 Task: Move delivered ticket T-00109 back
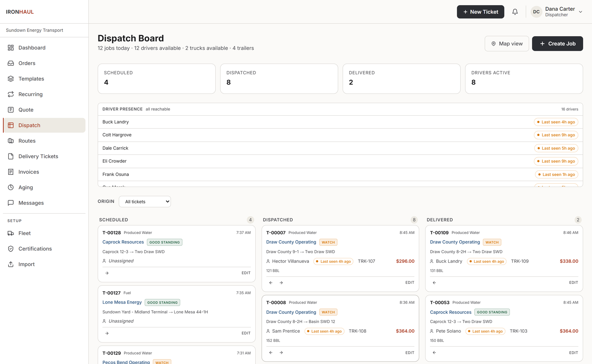[x=434, y=283]
